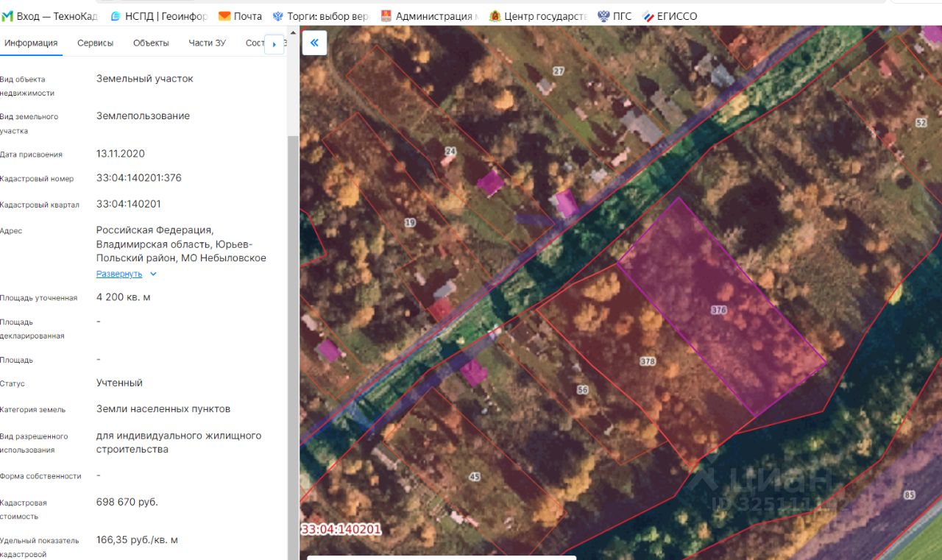Click the Площадь декларированная label

tap(32, 329)
